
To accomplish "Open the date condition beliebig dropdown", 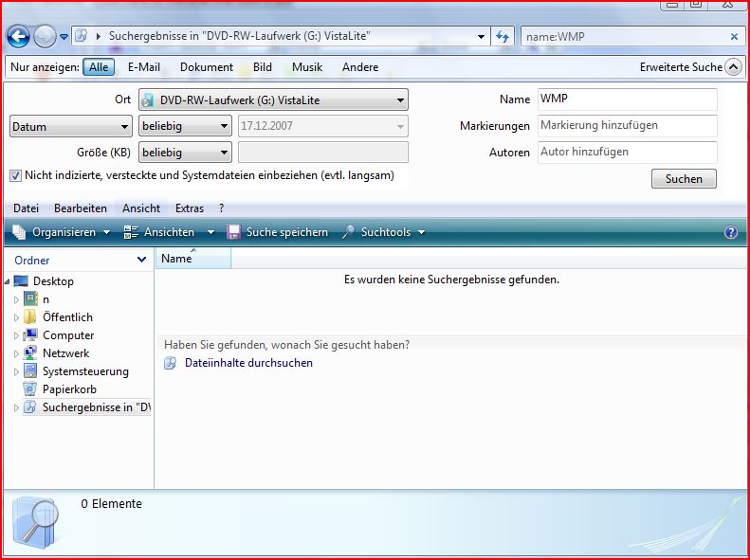I will pos(185,126).
